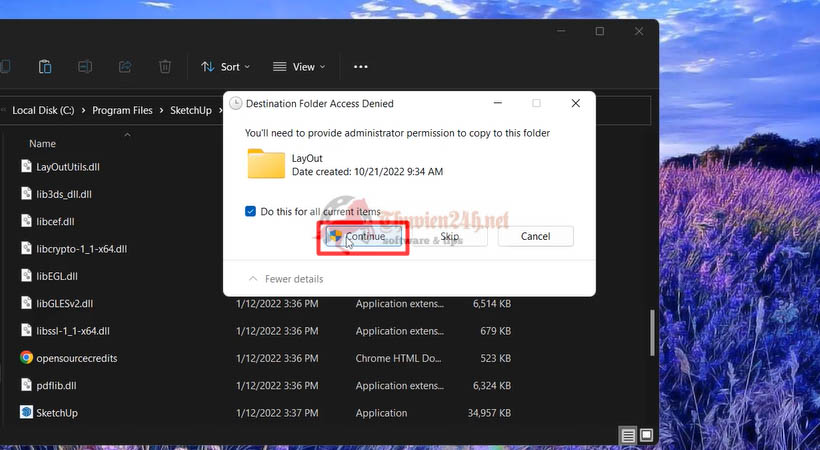
Task: Click the Delete trash icon in toolbar
Action: 165,66
